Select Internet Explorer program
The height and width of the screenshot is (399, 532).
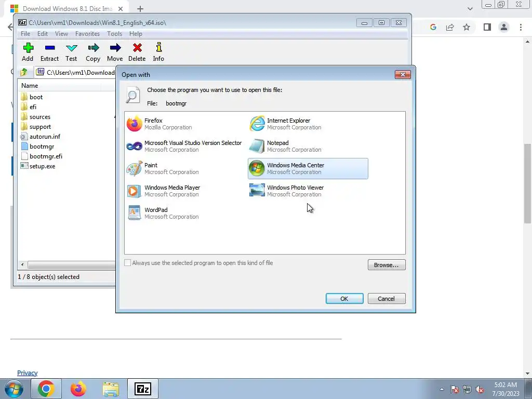308,124
